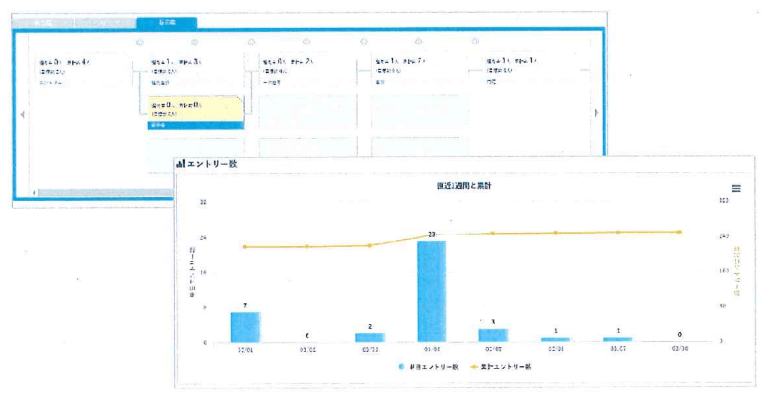Click the circle icon above the third flow column

pos(251,42)
